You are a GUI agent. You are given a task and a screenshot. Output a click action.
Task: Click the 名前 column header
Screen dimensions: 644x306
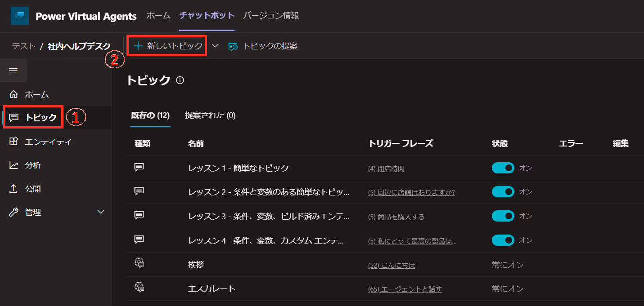pyautogui.click(x=196, y=143)
